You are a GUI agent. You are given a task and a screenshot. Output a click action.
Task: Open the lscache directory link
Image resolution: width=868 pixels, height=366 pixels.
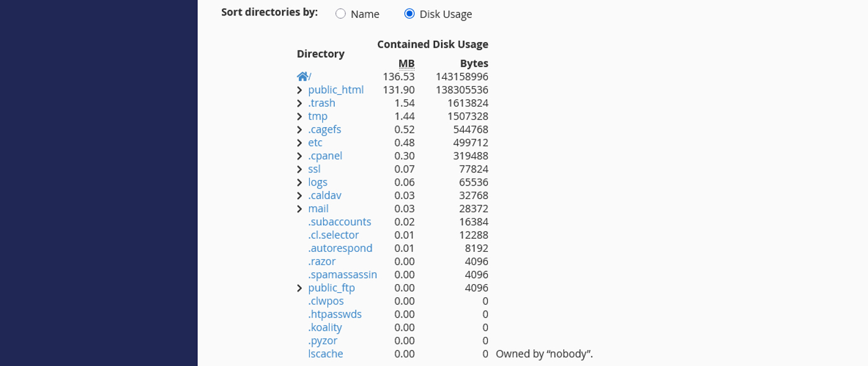point(325,354)
